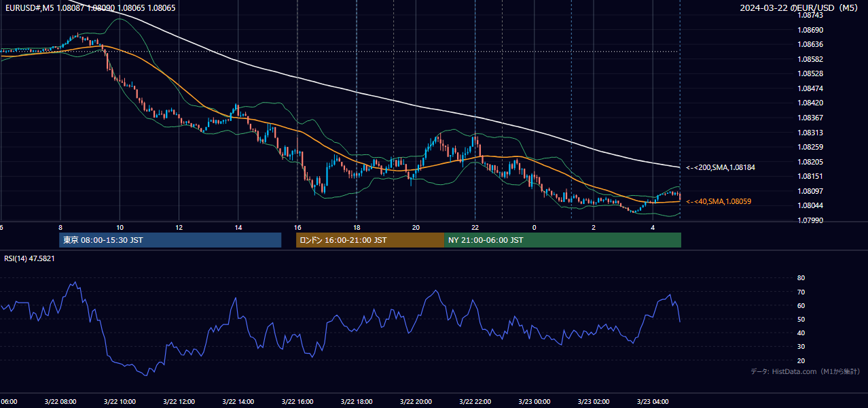The image size is (868, 408).
Task: Click the '3/22 12:00' date label
Action: (179, 402)
